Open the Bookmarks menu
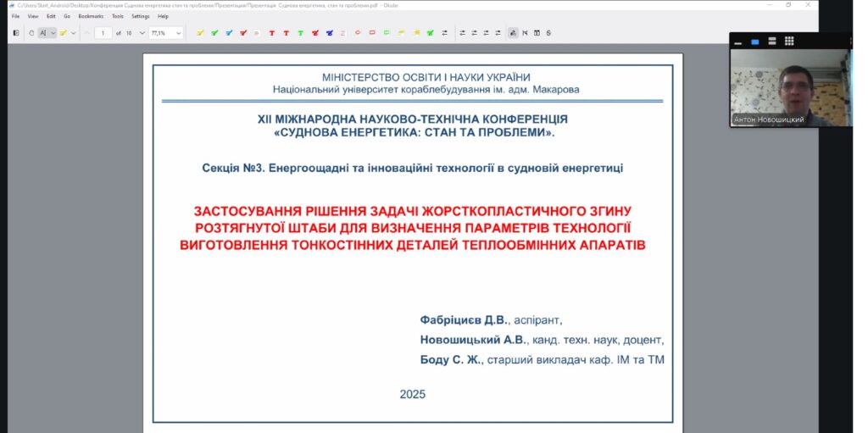 pos(90,16)
